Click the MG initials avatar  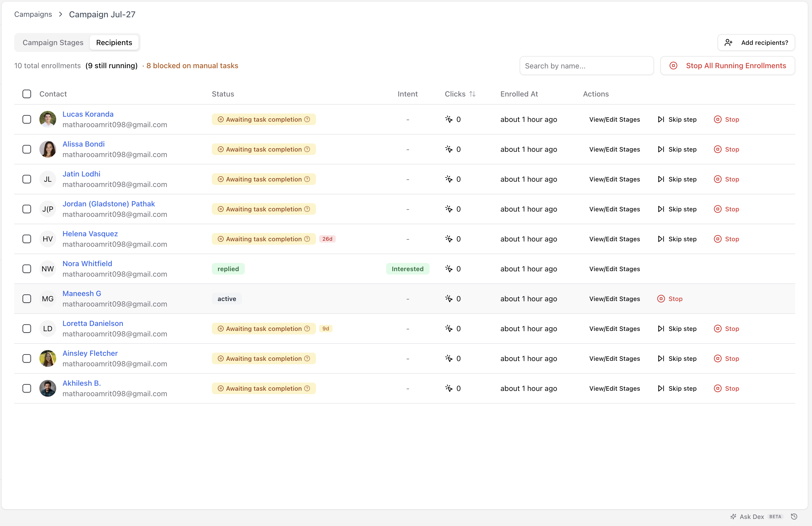tap(48, 299)
